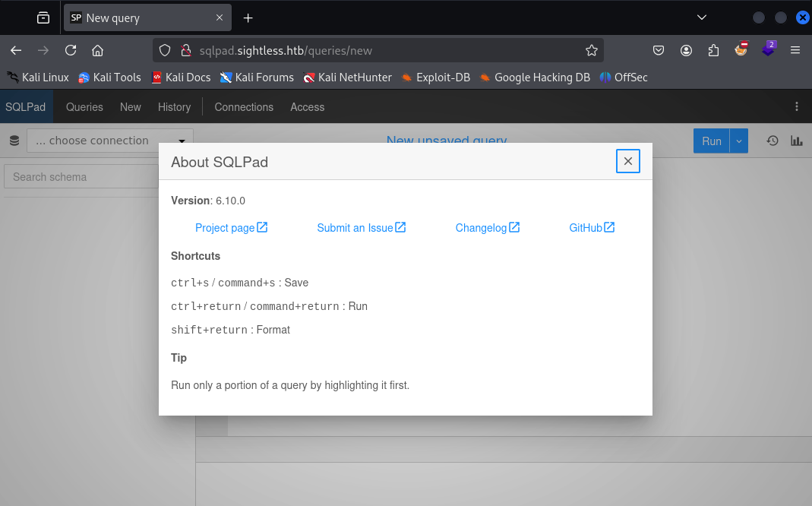Viewport: 812px width, 506px height.
Task: Click the highlighting tip sentence
Action: (x=290, y=385)
